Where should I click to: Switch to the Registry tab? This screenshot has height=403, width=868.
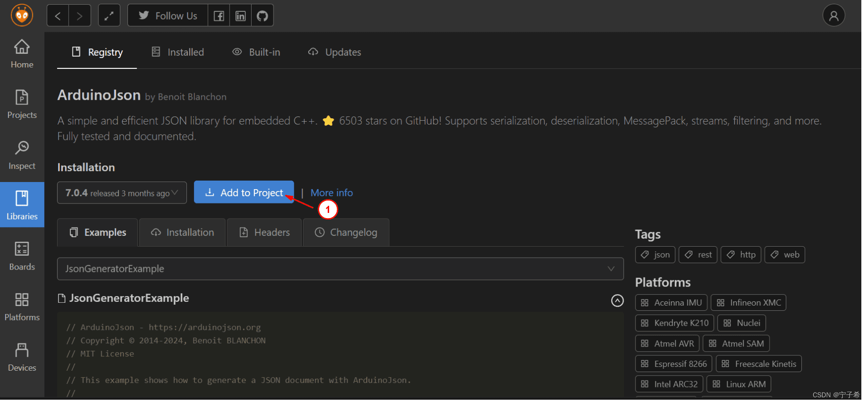click(97, 52)
